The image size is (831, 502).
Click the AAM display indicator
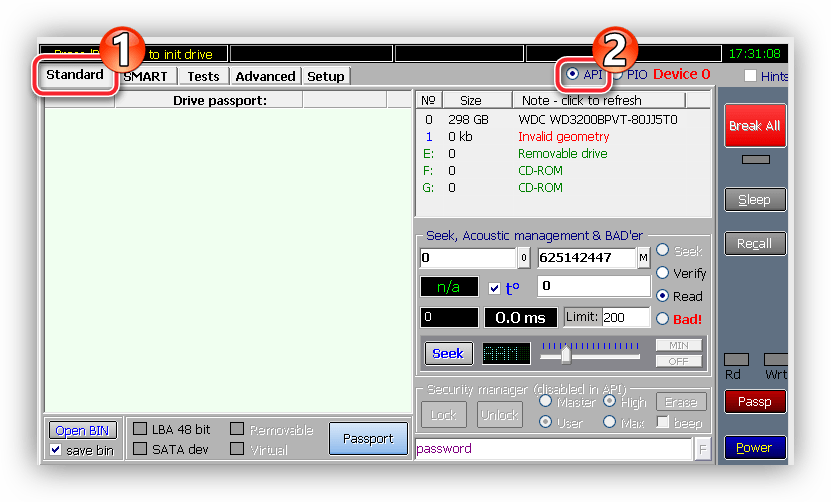click(506, 354)
